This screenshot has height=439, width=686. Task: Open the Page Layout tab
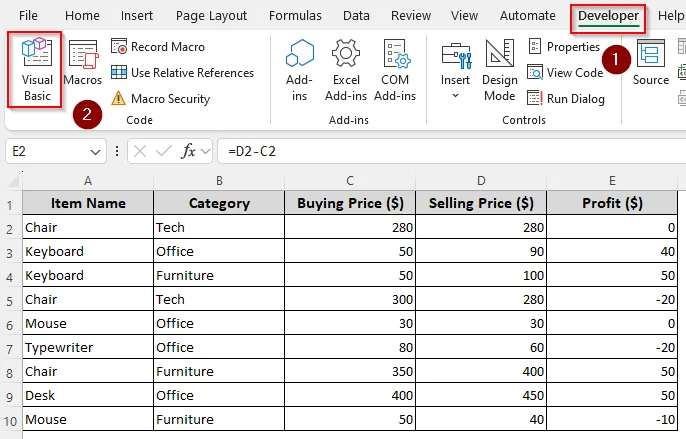(x=211, y=16)
